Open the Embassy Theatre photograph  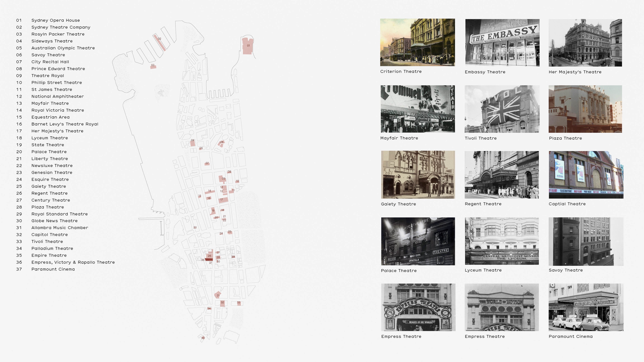click(x=502, y=42)
